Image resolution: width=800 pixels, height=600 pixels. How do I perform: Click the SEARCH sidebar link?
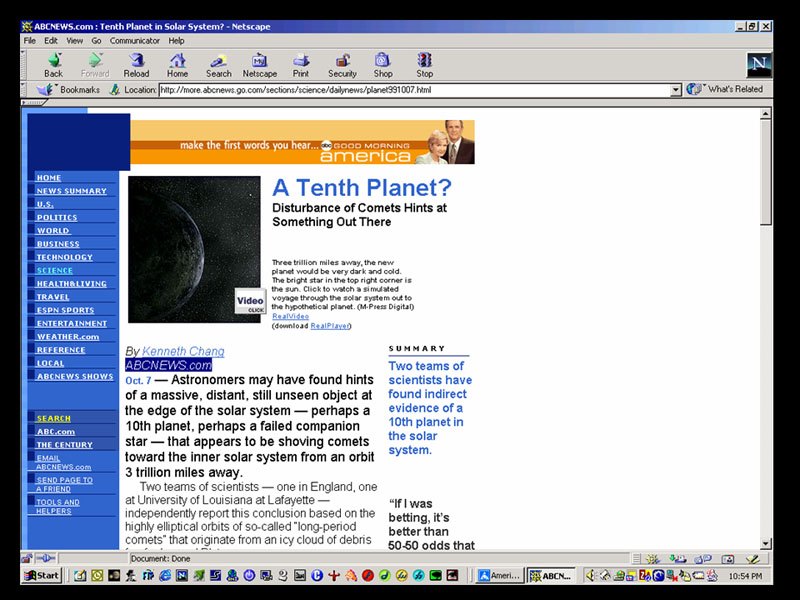point(54,418)
